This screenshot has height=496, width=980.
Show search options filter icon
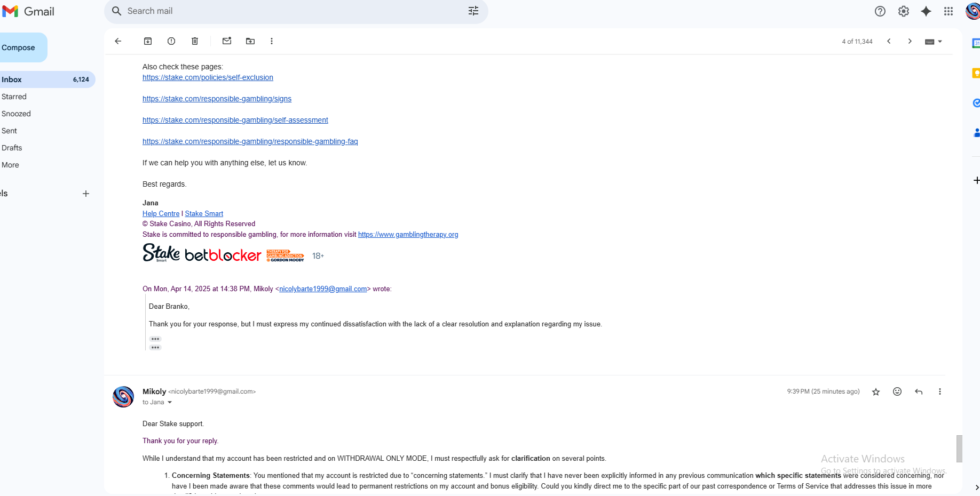pos(473,11)
